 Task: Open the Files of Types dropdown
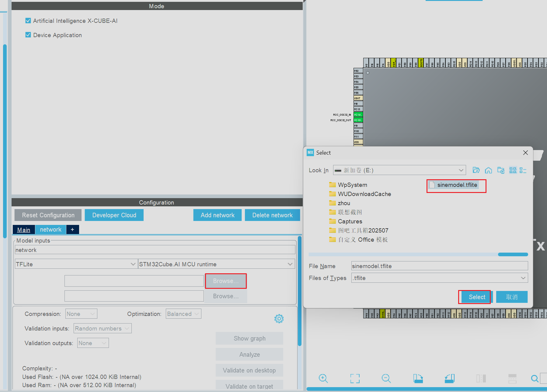(x=439, y=278)
